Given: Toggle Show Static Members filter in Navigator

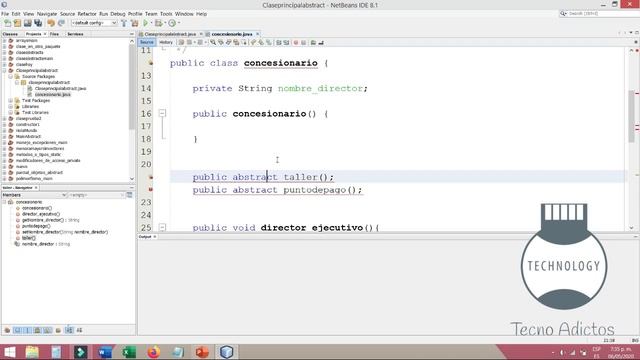Looking at the screenshot, I should pos(27,330).
